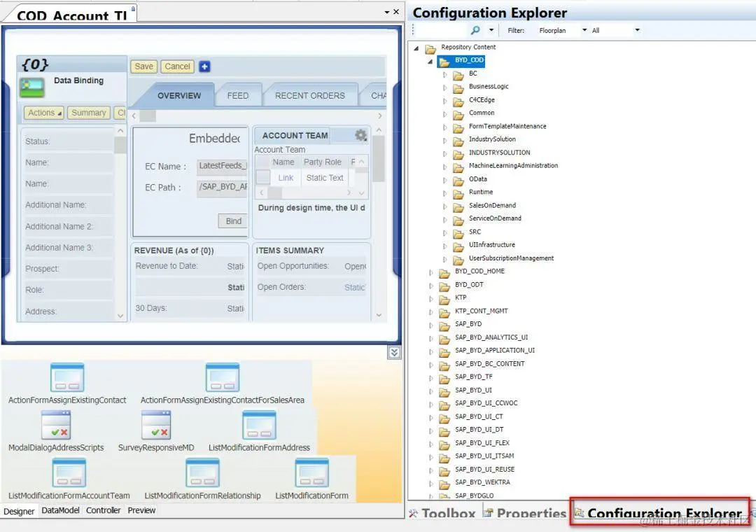The height and width of the screenshot is (532, 756).
Task: Click the KTP folder icon
Action: tap(444, 299)
